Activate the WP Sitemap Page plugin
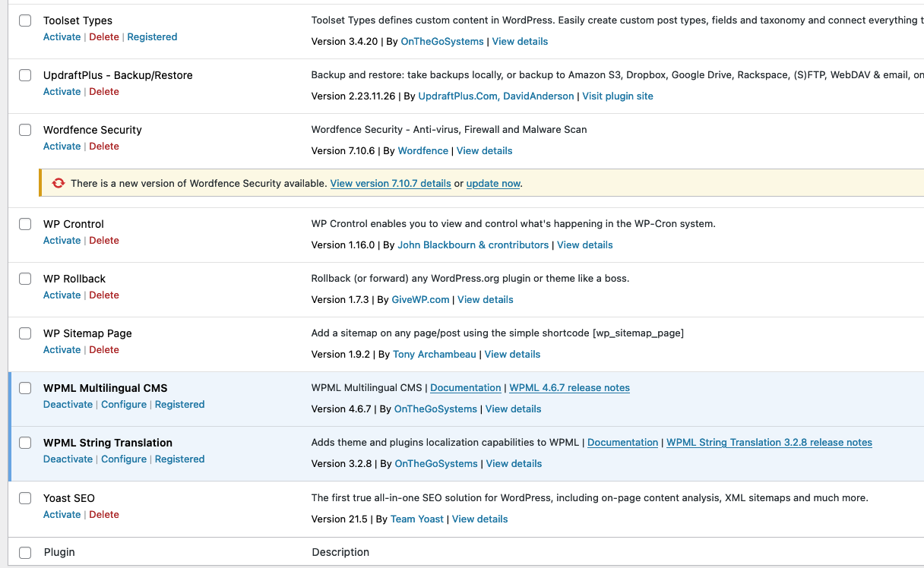The height and width of the screenshot is (568, 924). click(62, 349)
